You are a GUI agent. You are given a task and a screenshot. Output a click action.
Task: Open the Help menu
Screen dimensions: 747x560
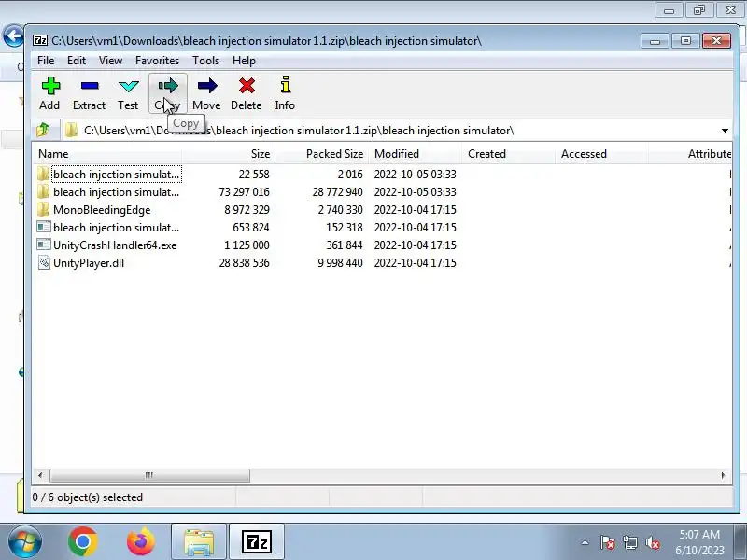point(244,61)
